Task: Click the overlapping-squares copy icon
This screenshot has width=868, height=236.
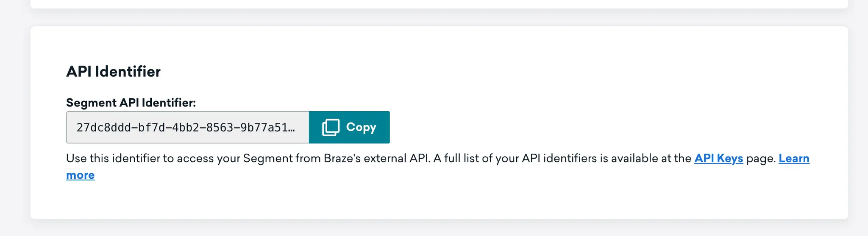Action: click(331, 127)
